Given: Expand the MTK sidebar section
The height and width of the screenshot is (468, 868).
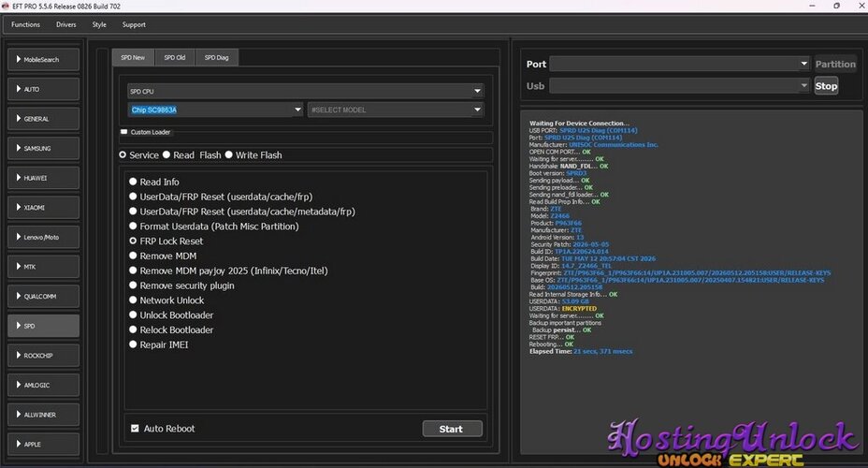Looking at the screenshot, I should click(43, 267).
